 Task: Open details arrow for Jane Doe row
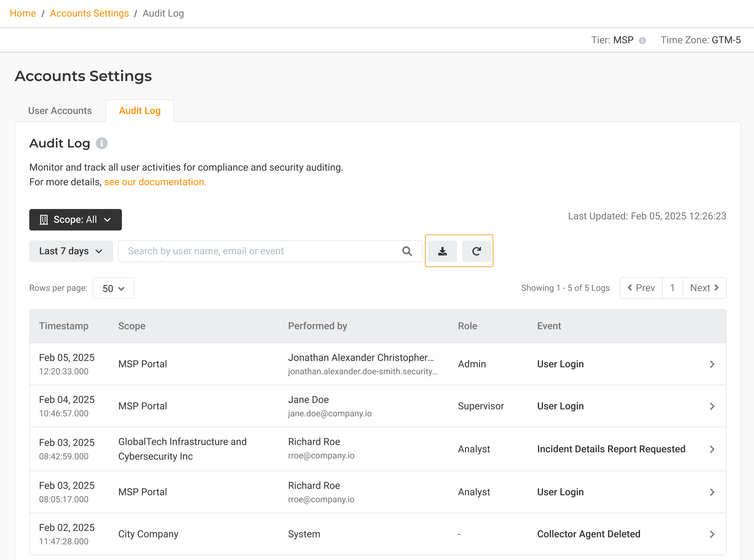712,406
